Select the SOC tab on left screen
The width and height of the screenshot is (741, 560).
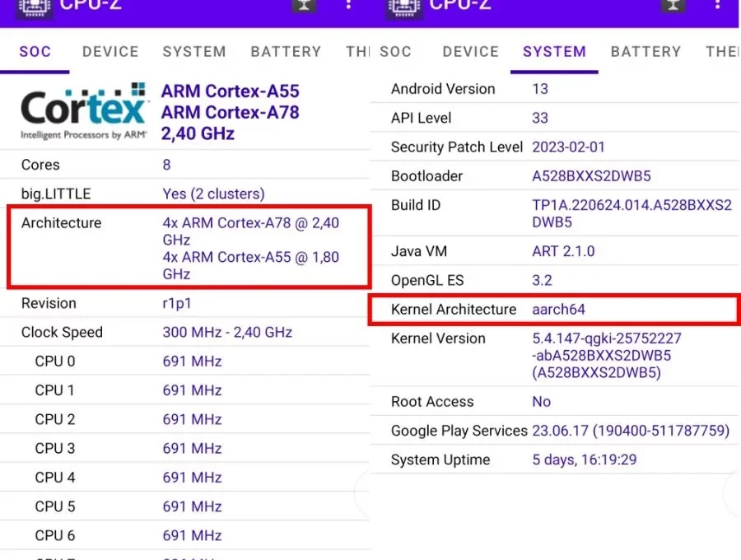coord(35,52)
